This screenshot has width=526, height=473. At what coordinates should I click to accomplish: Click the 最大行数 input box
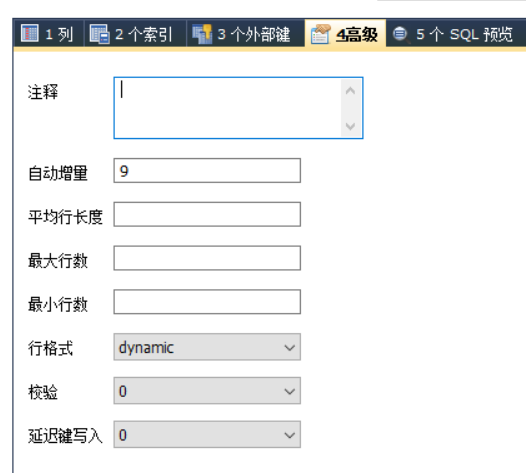click(207, 258)
